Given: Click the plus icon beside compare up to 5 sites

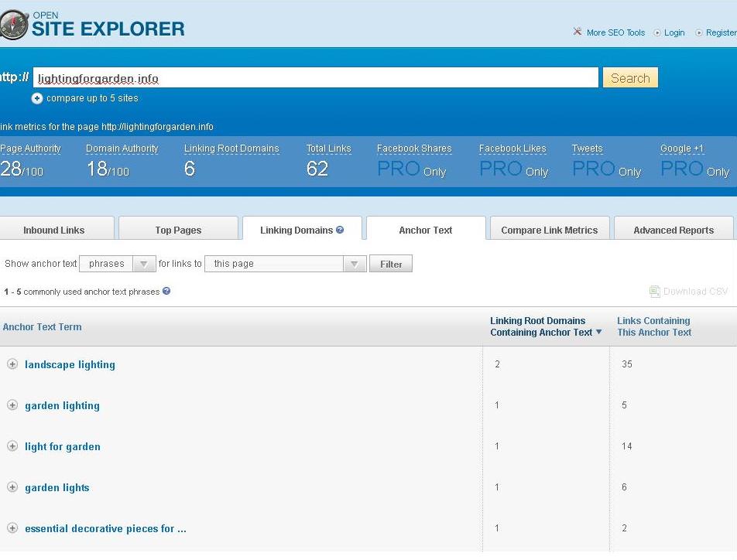Looking at the screenshot, I should pyautogui.click(x=37, y=98).
